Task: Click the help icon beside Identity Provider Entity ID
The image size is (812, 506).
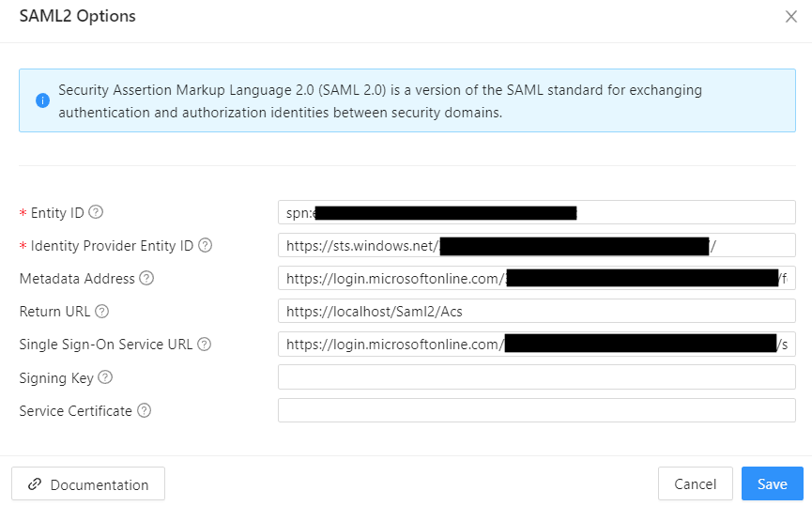Action: pos(205,246)
